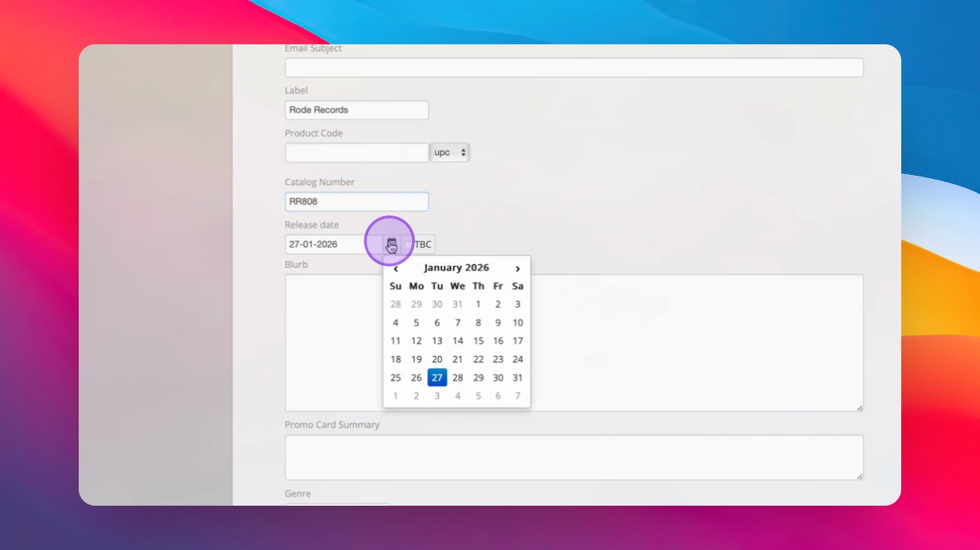This screenshot has width=980, height=550.
Task: Grab the Promo Card Summary resize handle
Action: point(859,475)
